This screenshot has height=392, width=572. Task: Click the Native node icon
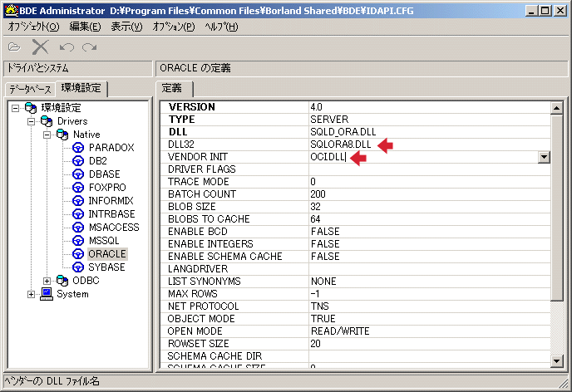tap(62, 135)
